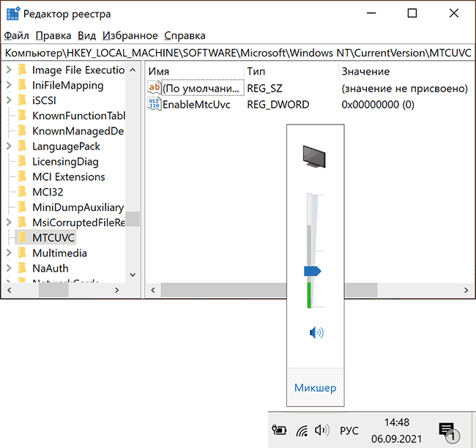Expand the Multimedia tree node

tap(9, 253)
